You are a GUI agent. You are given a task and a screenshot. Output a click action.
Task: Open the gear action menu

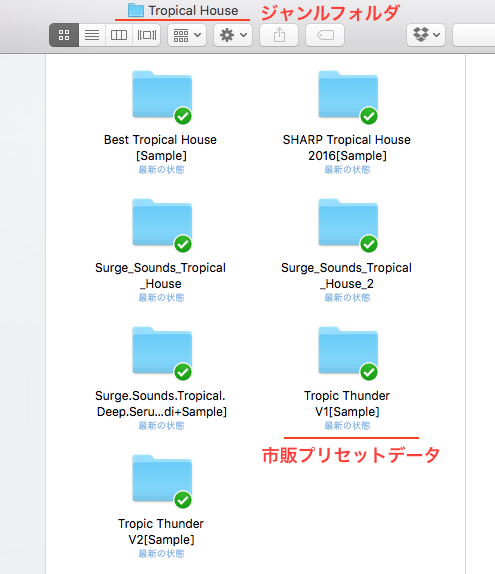[233, 35]
